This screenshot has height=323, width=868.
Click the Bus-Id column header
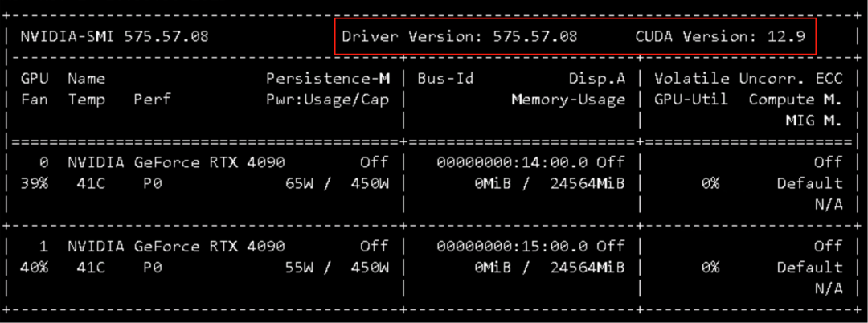pyautogui.click(x=445, y=79)
